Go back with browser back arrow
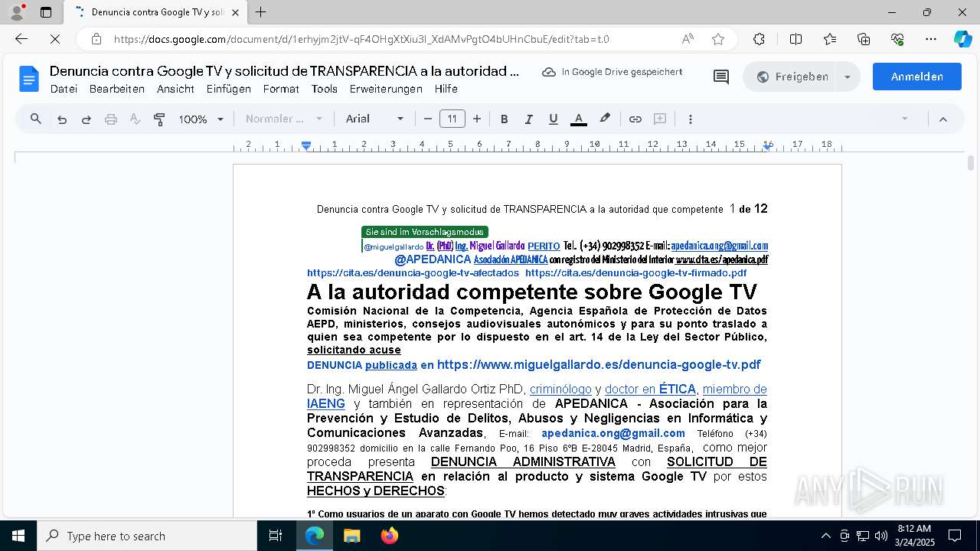The height and width of the screenshot is (551, 980). click(21, 39)
